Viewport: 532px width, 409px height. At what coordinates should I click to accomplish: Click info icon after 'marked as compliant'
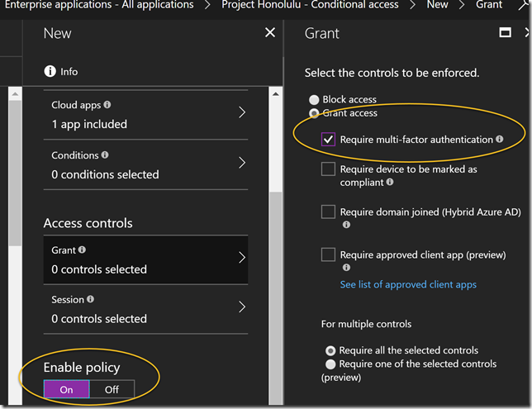click(x=388, y=182)
